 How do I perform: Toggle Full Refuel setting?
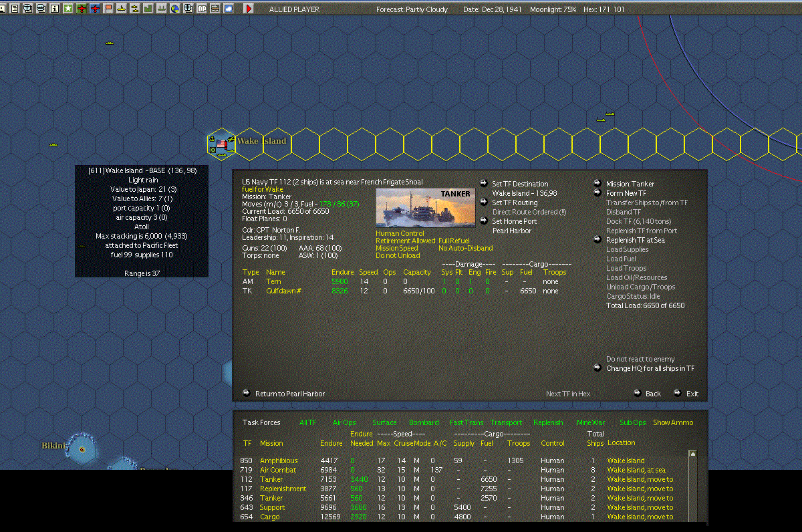[454, 241]
